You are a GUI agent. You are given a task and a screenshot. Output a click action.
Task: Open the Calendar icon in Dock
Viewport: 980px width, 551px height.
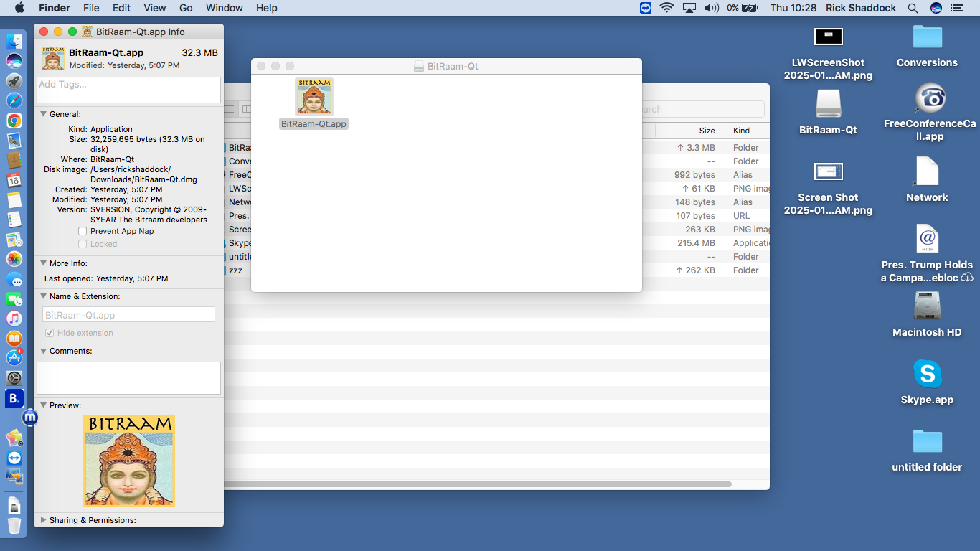(14, 180)
